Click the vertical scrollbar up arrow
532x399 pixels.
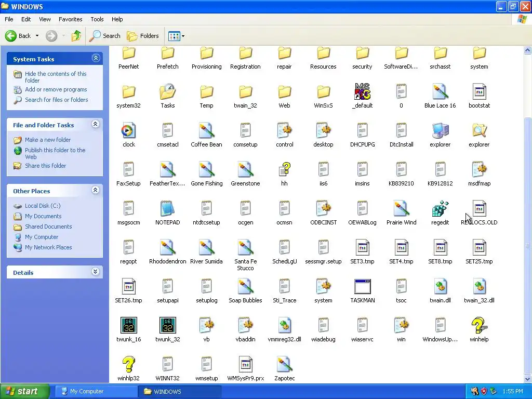click(528, 50)
